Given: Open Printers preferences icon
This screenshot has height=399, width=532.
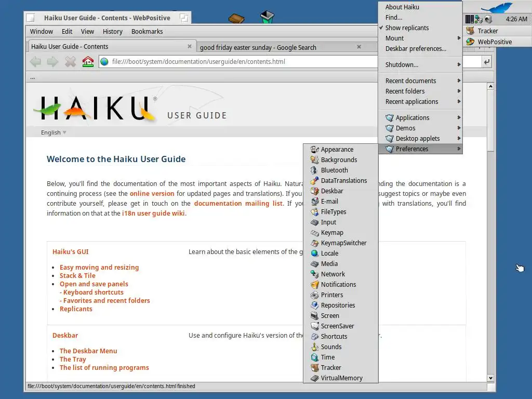Looking at the screenshot, I should click(x=315, y=295).
